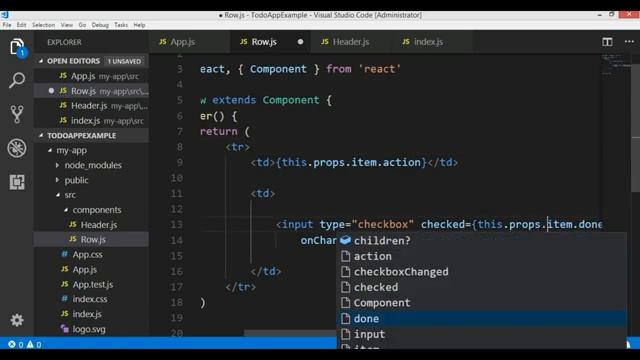Viewport: 640px width, 360px height.
Task: Open the Source Control view icon
Action: (x=17, y=114)
